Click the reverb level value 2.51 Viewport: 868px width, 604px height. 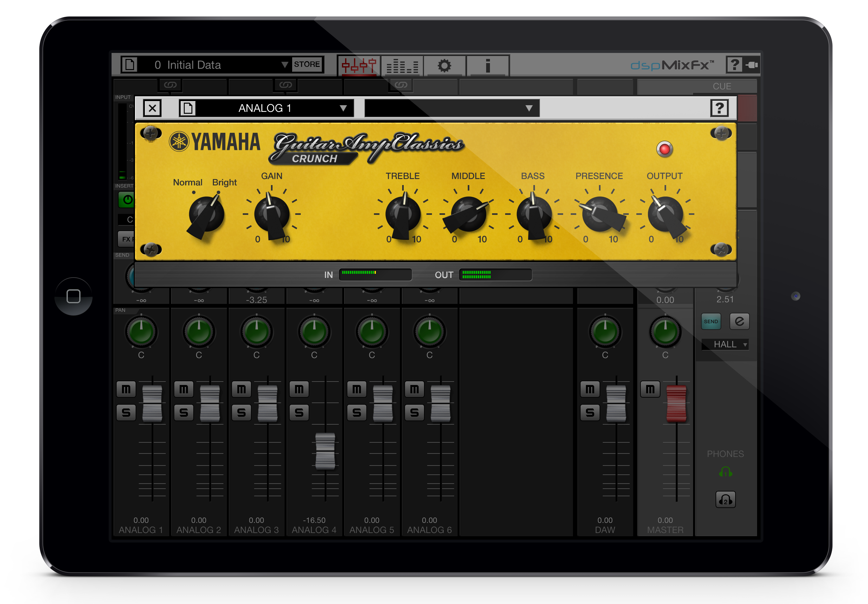[725, 300]
